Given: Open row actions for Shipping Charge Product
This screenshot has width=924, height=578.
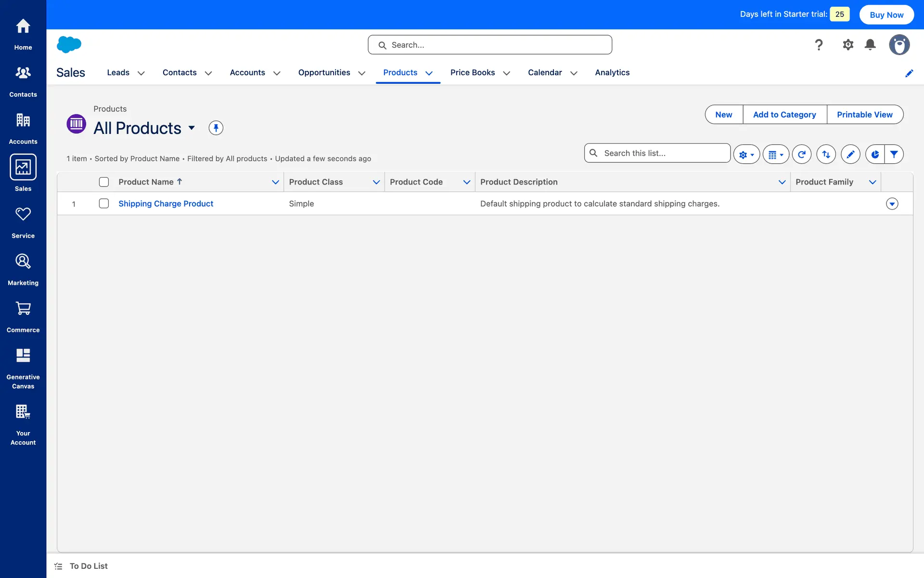Looking at the screenshot, I should click(x=892, y=204).
